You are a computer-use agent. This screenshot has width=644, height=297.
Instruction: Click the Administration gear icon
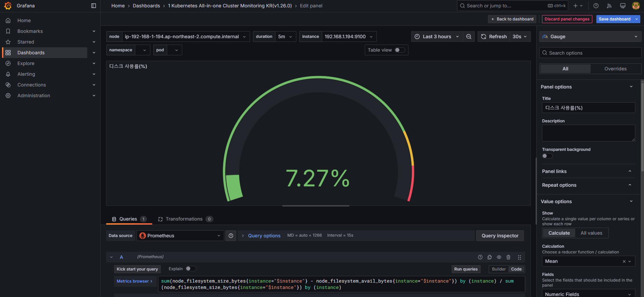click(8, 96)
